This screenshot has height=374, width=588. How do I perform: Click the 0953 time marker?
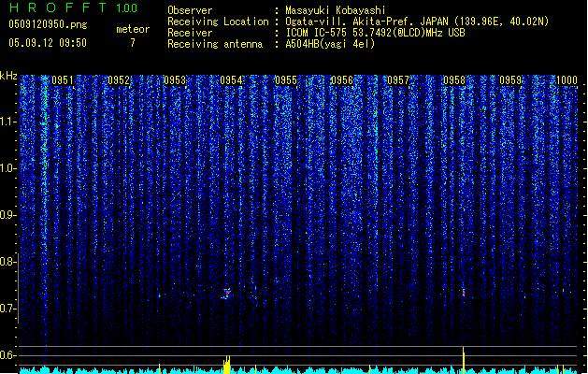(x=175, y=80)
